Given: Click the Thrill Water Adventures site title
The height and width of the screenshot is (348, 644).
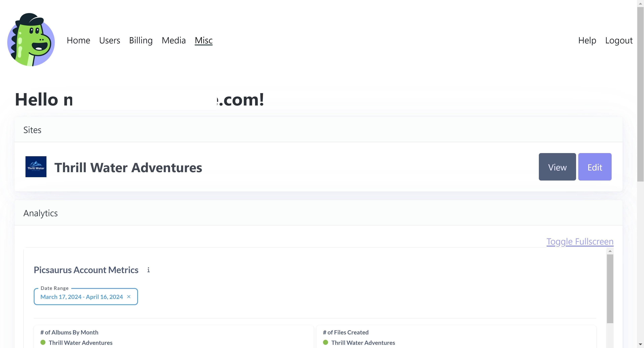Looking at the screenshot, I should click(128, 167).
